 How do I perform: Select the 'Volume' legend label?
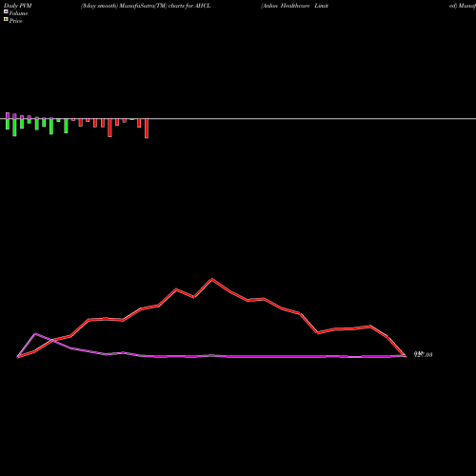pyautogui.click(x=18, y=13)
